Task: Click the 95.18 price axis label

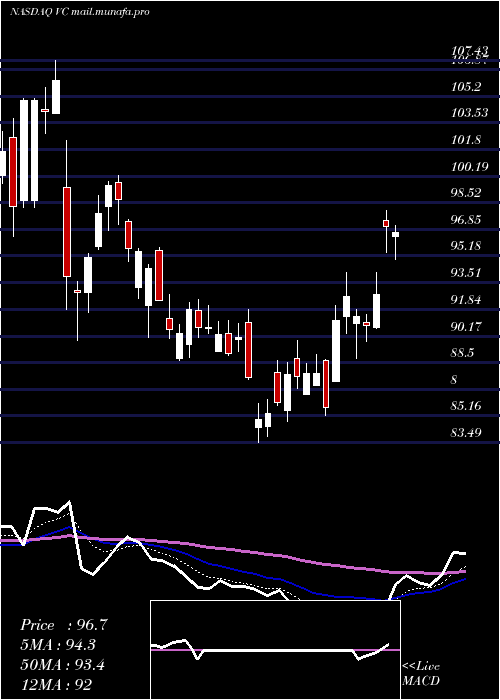Action: tap(466, 246)
